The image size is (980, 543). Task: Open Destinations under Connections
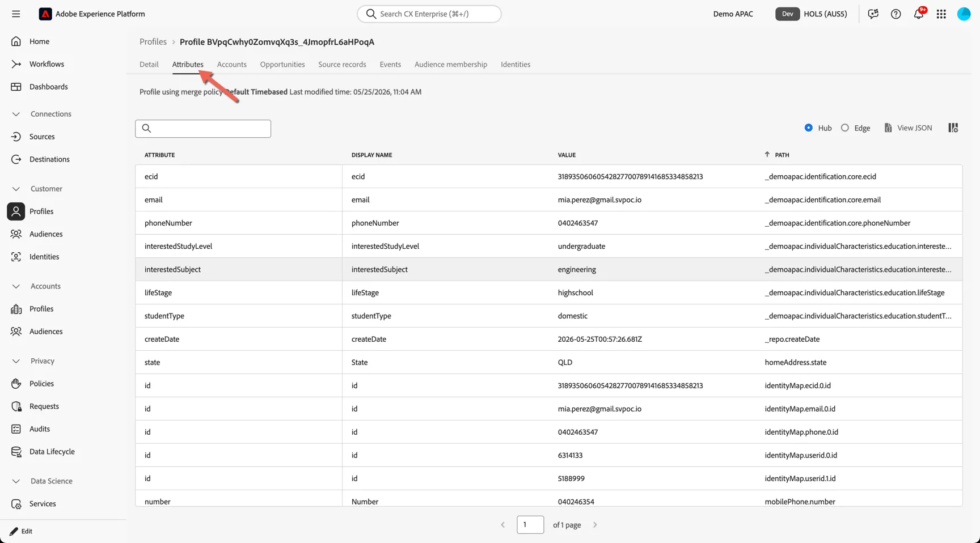pyautogui.click(x=49, y=159)
